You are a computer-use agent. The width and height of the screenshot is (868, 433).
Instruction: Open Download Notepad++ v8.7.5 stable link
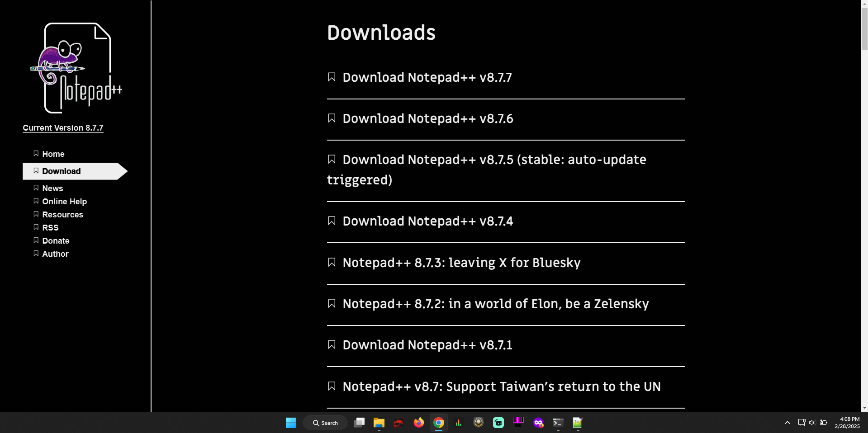pyautogui.click(x=487, y=170)
